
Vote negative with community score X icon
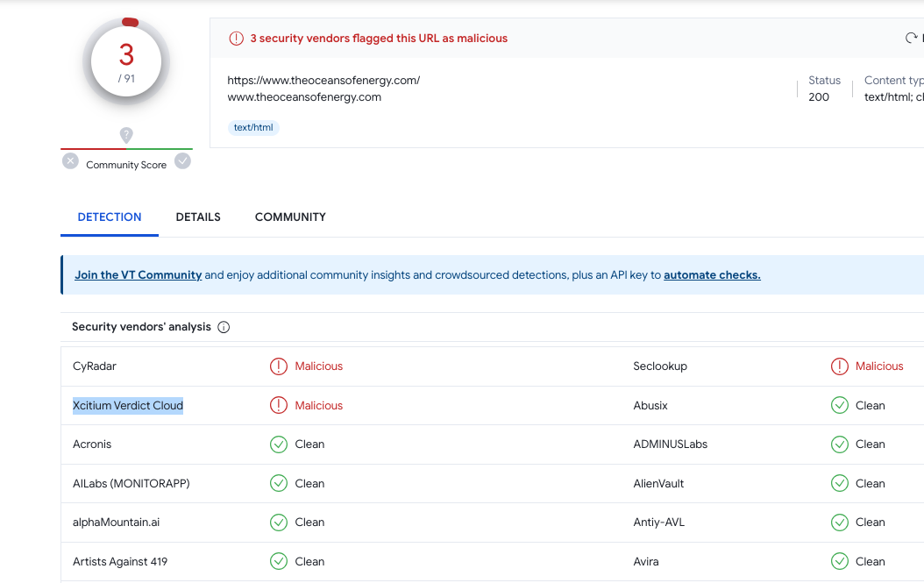click(70, 161)
